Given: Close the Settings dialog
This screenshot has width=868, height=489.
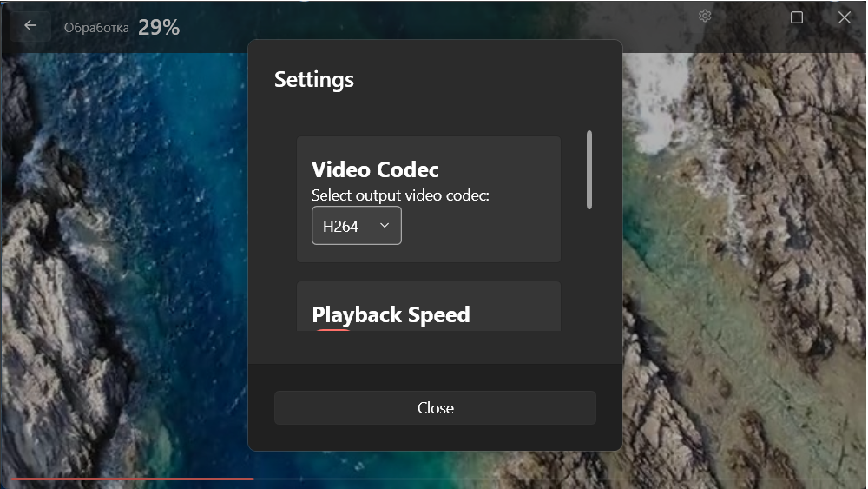Looking at the screenshot, I should tap(435, 408).
